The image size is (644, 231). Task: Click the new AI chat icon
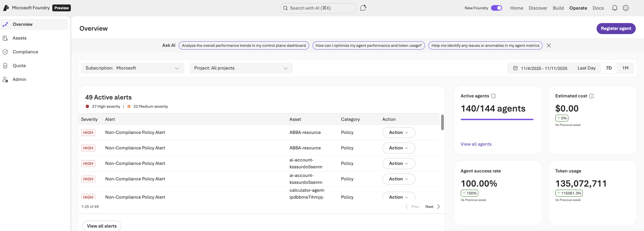coord(363,8)
